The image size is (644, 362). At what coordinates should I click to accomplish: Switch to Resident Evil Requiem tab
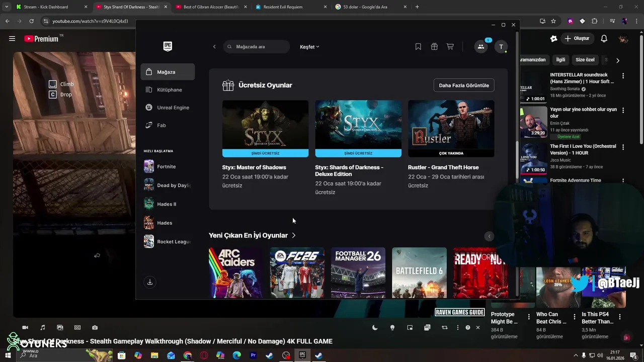point(290,7)
